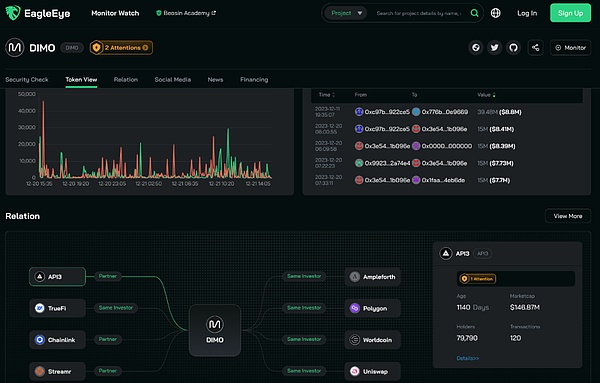Click the search magnifier icon
Screen dimensions: 600x383
[474, 13]
